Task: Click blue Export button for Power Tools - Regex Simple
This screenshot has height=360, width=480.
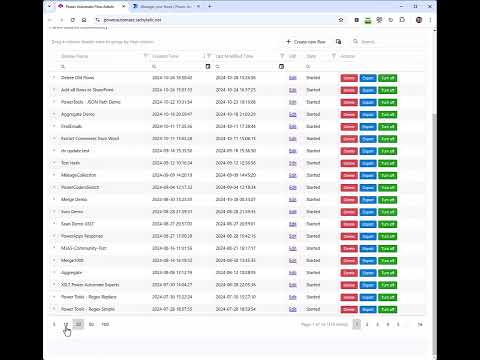Action: (368, 310)
